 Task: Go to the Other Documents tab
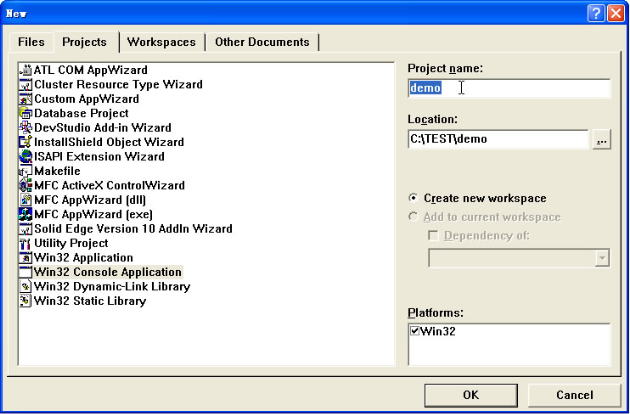pyautogui.click(x=263, y=42)
